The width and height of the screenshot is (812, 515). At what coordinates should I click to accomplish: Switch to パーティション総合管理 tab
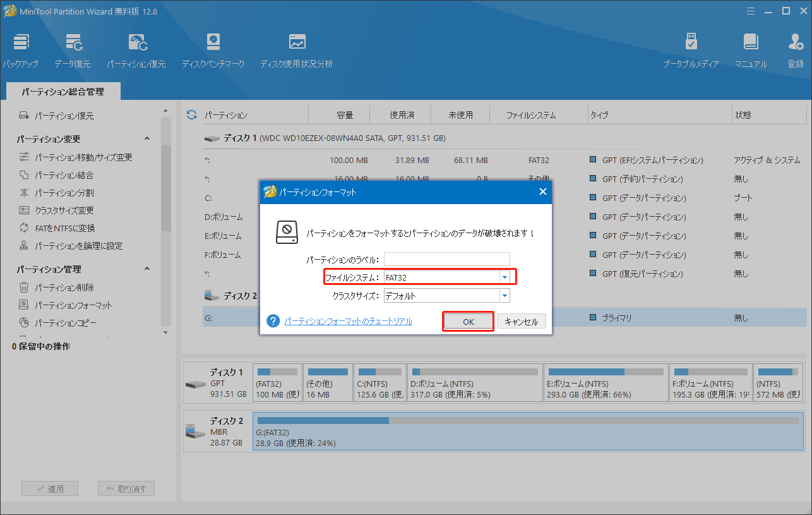63,92
